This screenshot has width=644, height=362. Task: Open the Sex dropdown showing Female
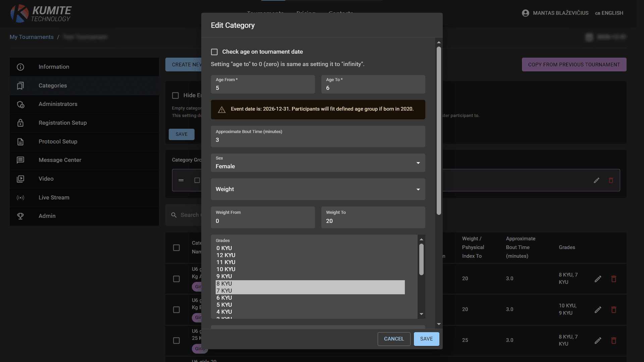(x=318, y=163)
